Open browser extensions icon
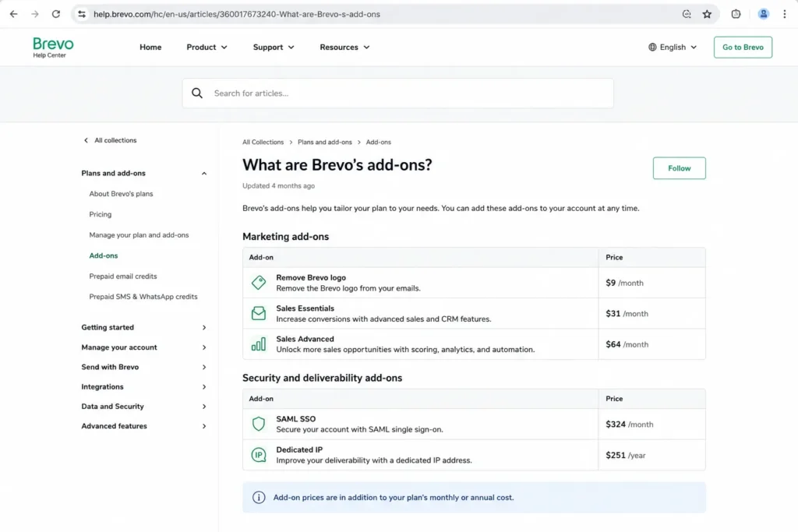The width and height of the screenshot is (798, 532). (736, 14)
